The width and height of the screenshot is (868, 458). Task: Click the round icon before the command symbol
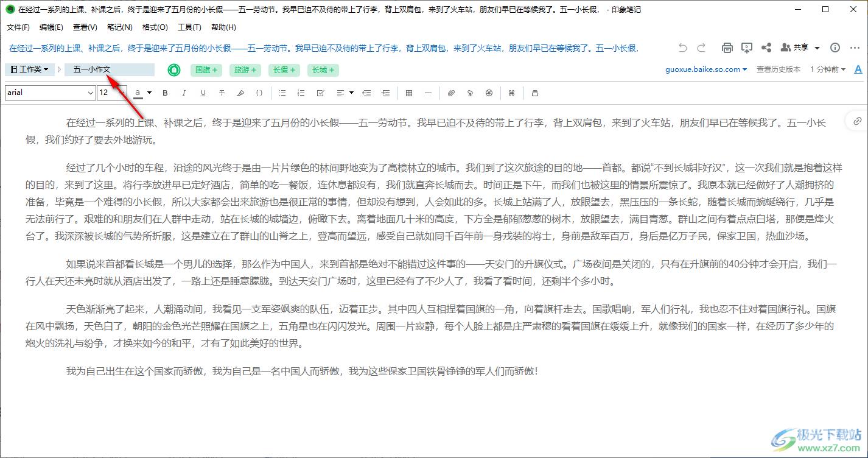click(489, 93)
